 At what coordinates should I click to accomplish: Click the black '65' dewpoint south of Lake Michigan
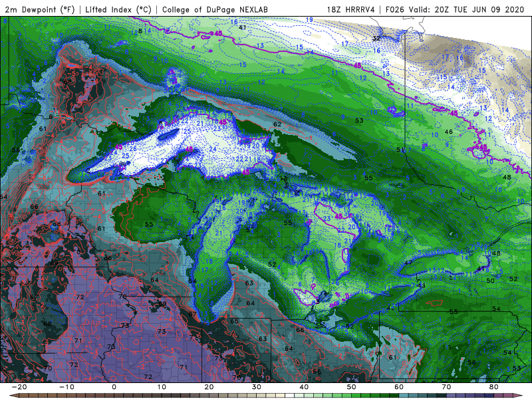tap(234, 321)
